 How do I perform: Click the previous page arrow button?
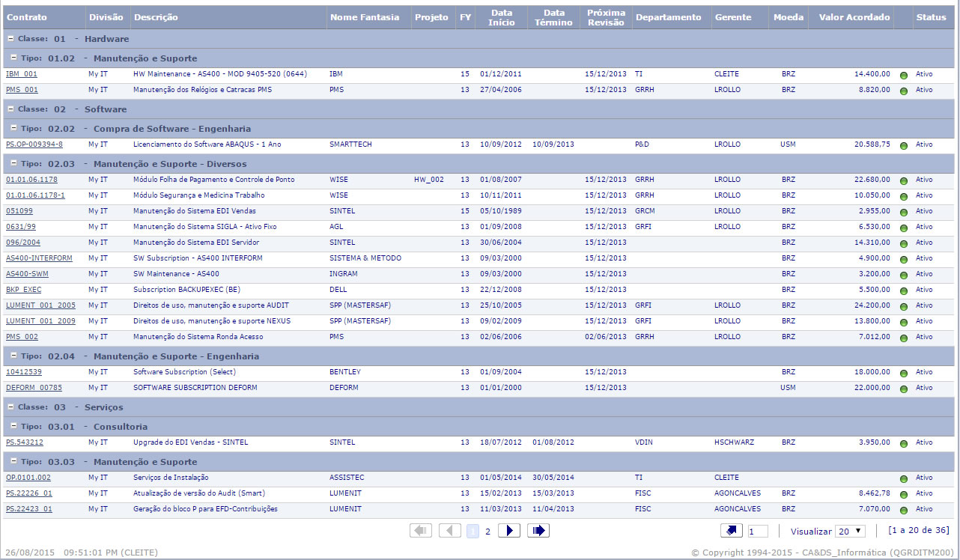pyautogui.click(x=449, y=531)
